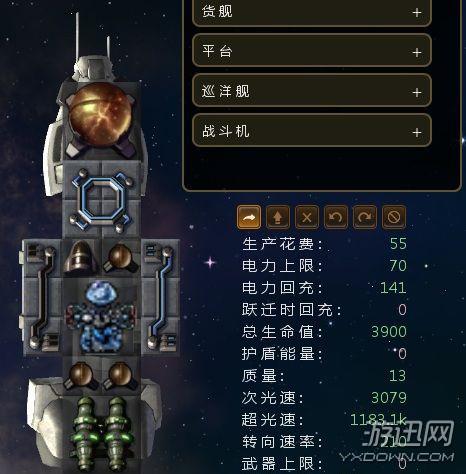
Task: Open the 战斗机 list entry
Action: 312,131
